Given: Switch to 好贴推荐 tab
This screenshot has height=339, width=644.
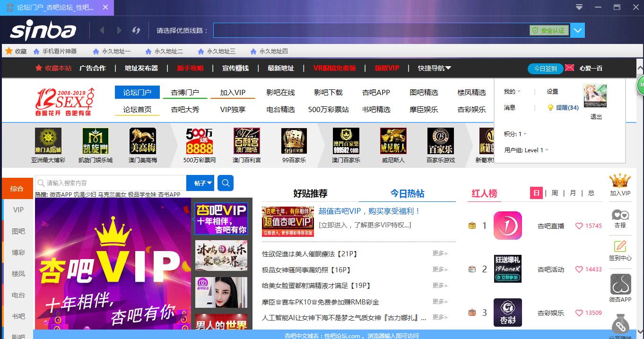Looking at the screenshot, I should tap(310, 193).
